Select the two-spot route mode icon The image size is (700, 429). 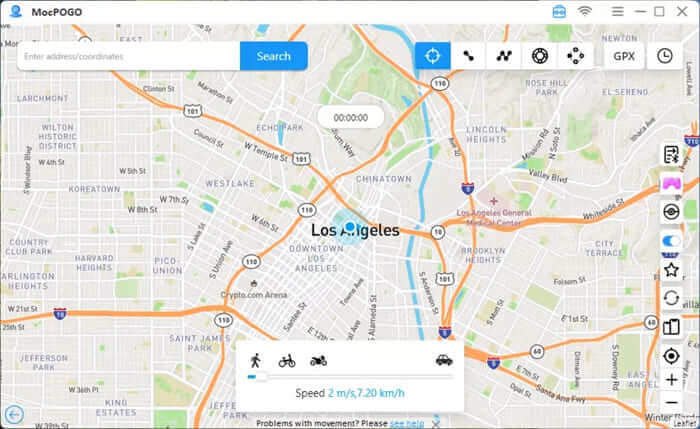tap(468, 56)
